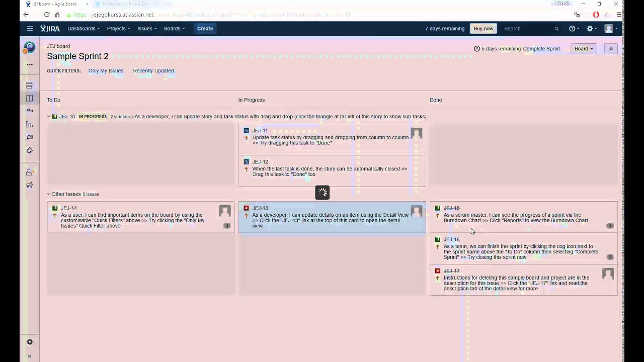Open the JEJ-15 issue link

pyautogui.click(x=451, y=208)
